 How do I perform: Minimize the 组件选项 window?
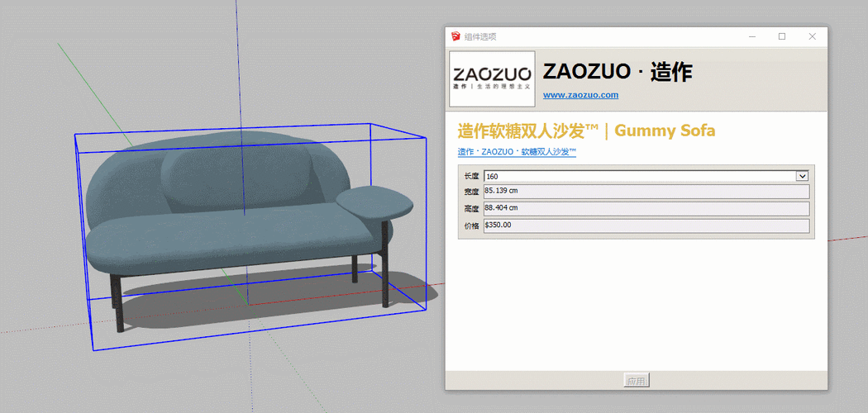tap(752, 36)
